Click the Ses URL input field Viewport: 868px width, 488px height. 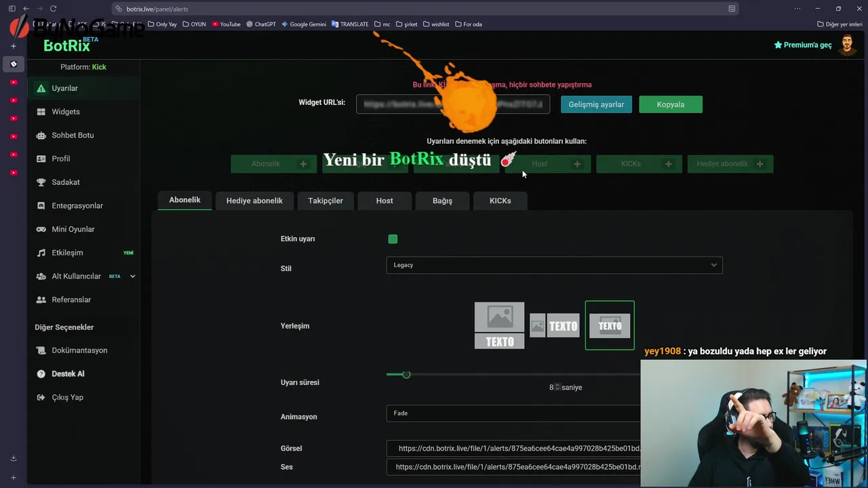[513, 467]
